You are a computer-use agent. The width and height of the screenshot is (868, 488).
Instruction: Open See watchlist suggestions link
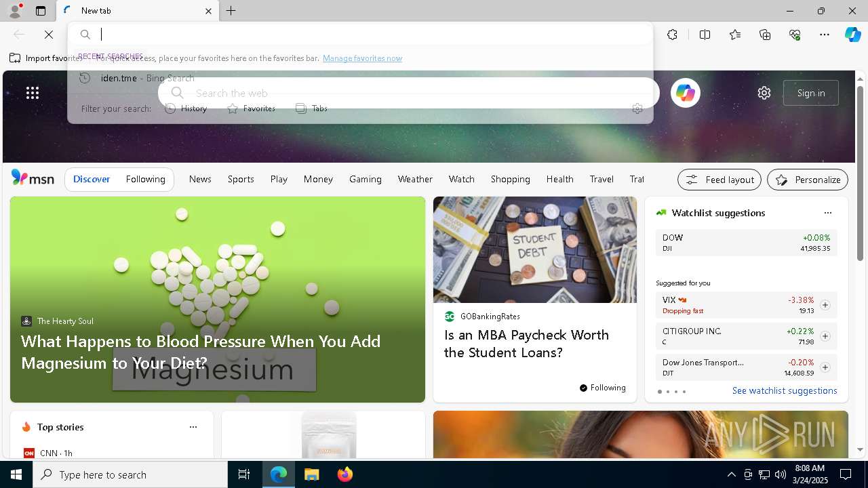point(785,390)
